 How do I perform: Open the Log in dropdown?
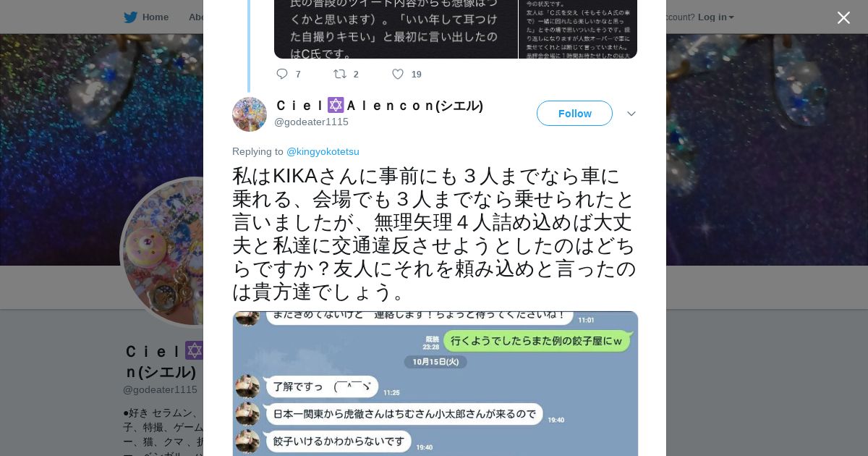[715, 17]
